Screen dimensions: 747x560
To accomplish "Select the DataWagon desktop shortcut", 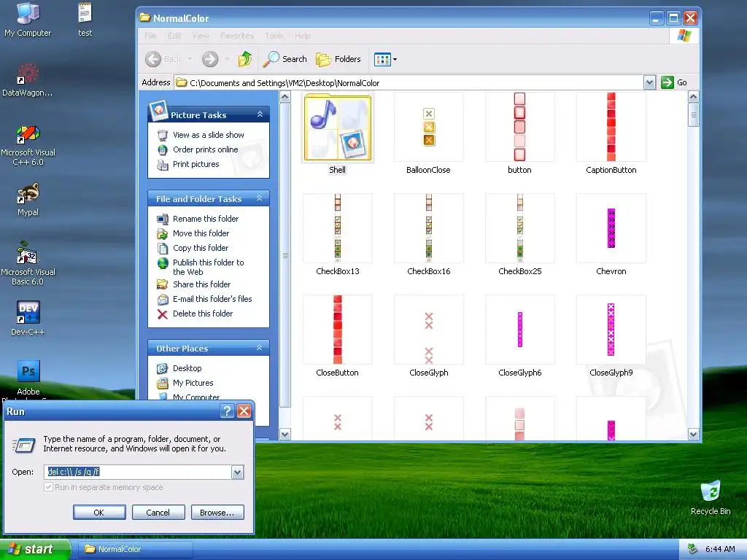I will click(x=28, y=79).
